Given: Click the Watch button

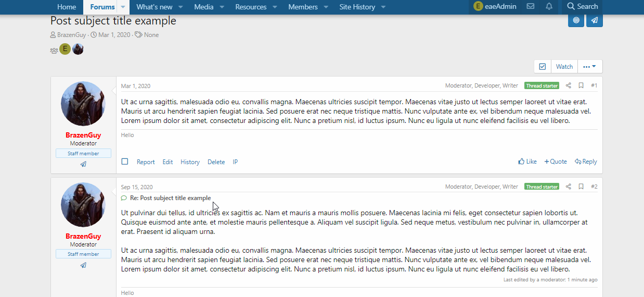Looking at the screenshot, I should click(x=564, y=67).
